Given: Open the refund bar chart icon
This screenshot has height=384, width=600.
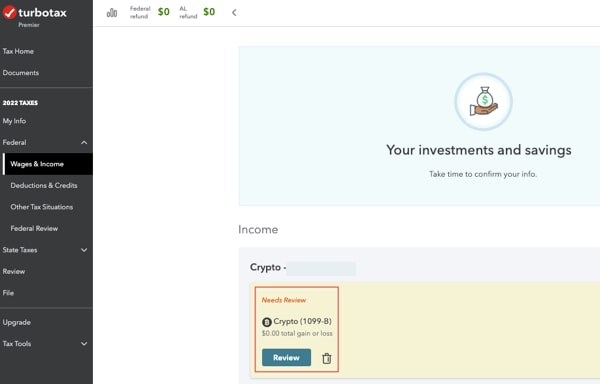Looking at the screenshot, I should [112, 13].
